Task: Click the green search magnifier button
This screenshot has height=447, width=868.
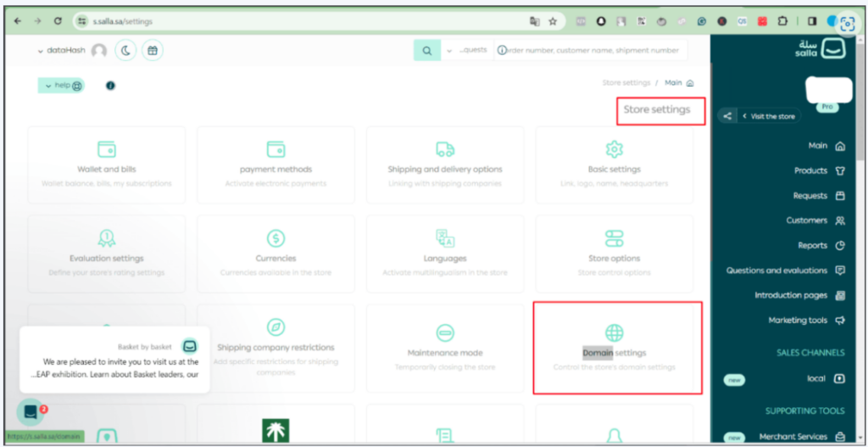Action: pos(427,50)
